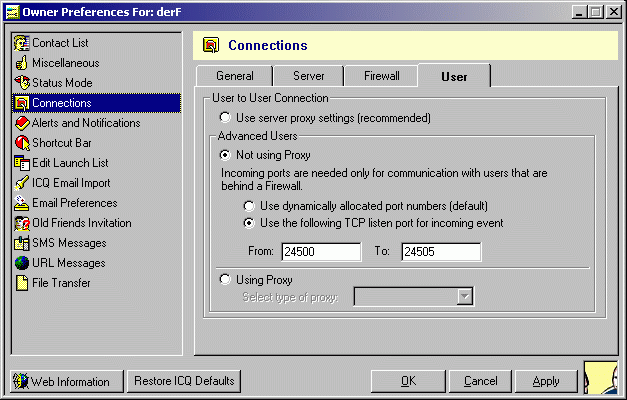Open Contact List preferences
This screenshot has width=627, height=400.
96,43
